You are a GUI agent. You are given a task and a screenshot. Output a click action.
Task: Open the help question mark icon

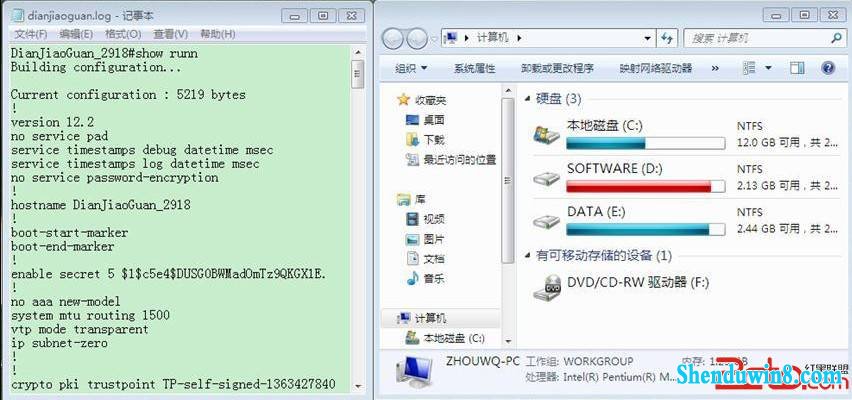tap(828, 68)
